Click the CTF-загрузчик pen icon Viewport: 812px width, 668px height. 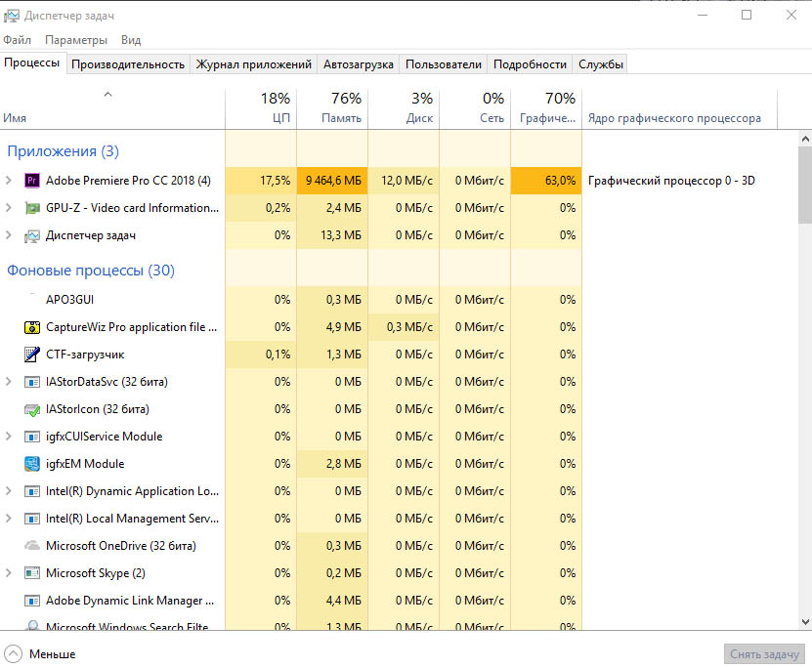(x=32, y=355)
